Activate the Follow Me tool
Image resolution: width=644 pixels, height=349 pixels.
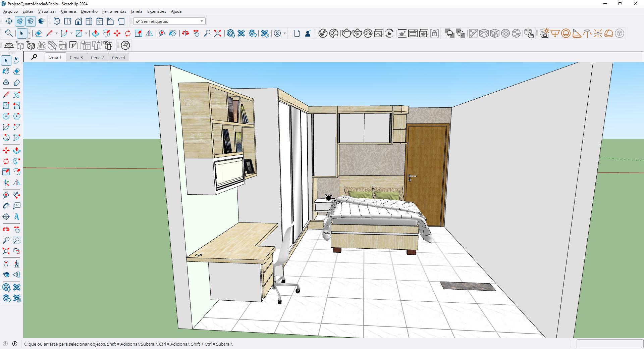click(16, 161)
